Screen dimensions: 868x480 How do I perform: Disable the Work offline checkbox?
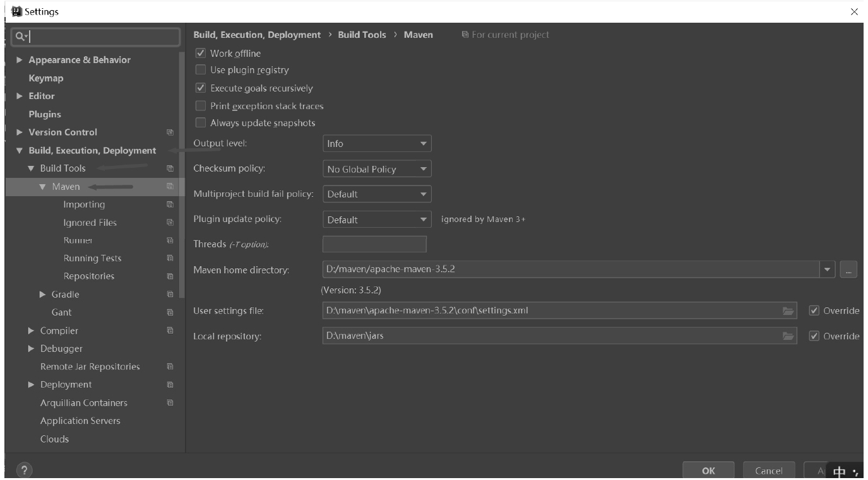pos(201,54)
